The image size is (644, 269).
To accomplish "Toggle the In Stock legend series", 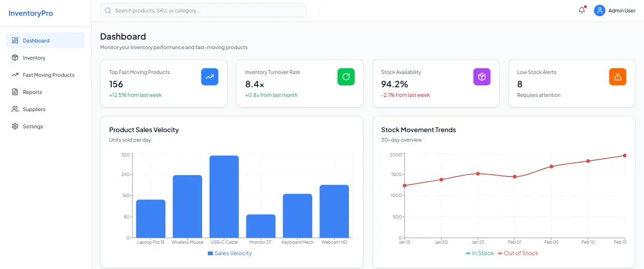I will coord(480,253).
